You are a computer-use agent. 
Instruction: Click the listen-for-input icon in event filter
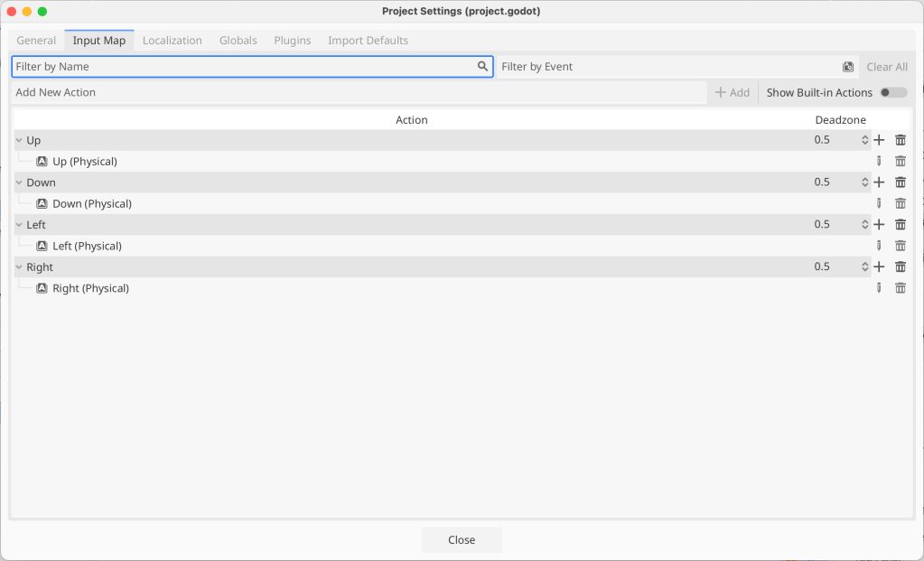[x=848, y=67]
